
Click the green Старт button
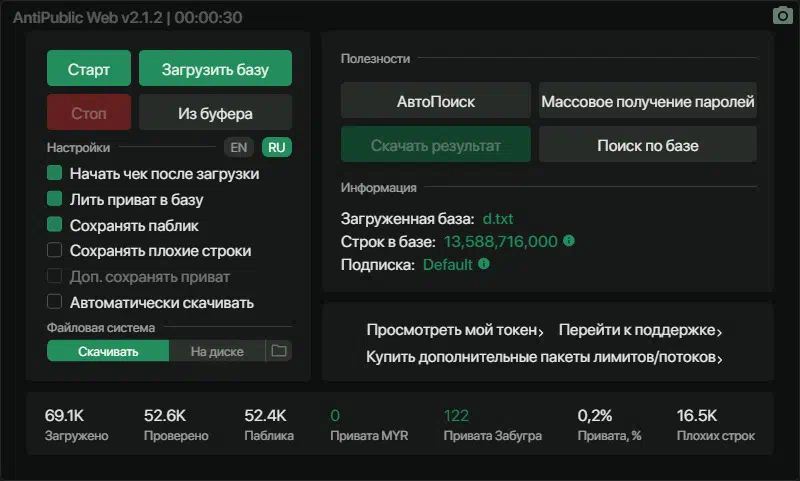[89, 68]
